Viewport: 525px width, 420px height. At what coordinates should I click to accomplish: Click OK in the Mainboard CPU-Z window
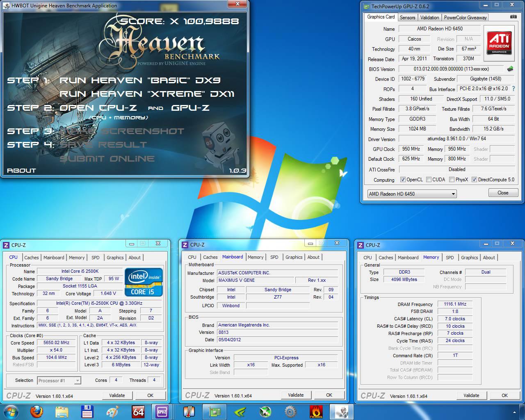pos(329,395)
